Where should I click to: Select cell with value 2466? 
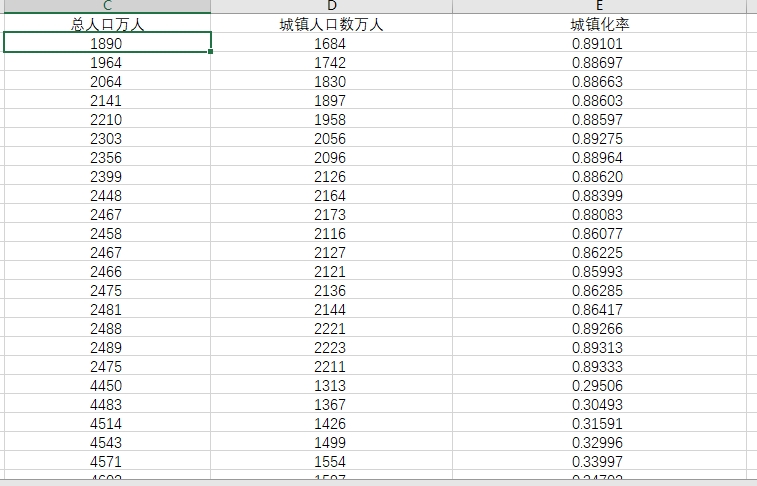[x=107, y=271]
